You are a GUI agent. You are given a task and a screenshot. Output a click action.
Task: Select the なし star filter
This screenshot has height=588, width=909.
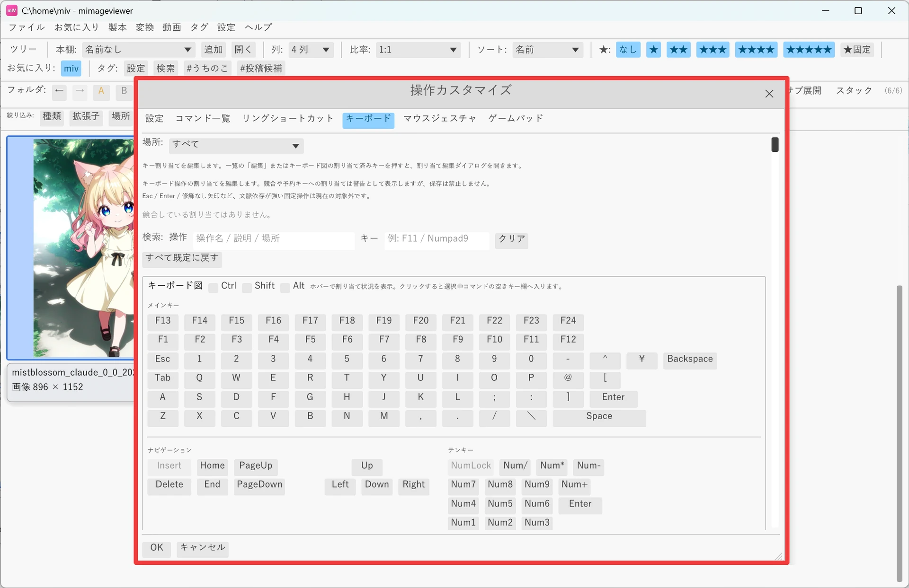[628, 50]
